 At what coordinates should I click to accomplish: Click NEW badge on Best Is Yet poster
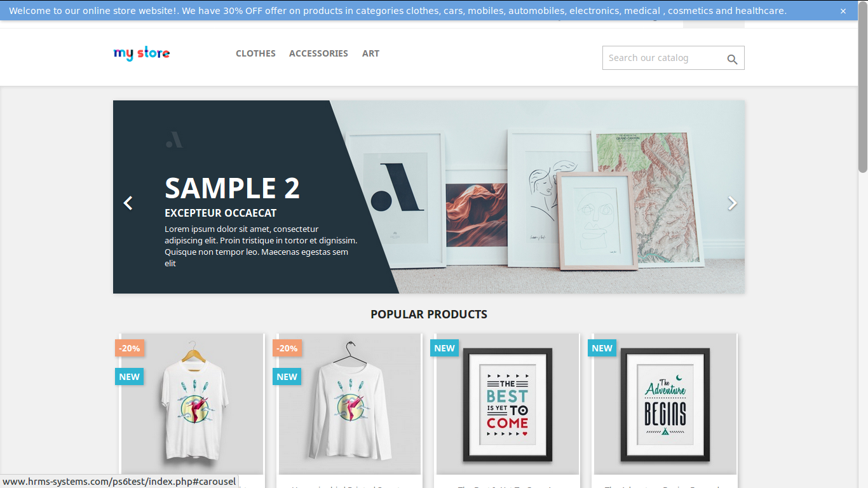[x=444, y=348]
